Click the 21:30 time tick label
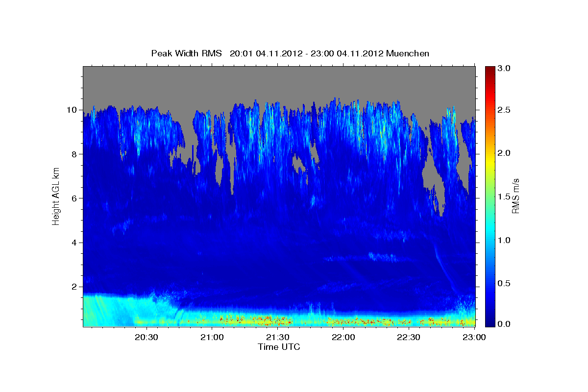This screenshot has width=588, height=392. point(278,338)
